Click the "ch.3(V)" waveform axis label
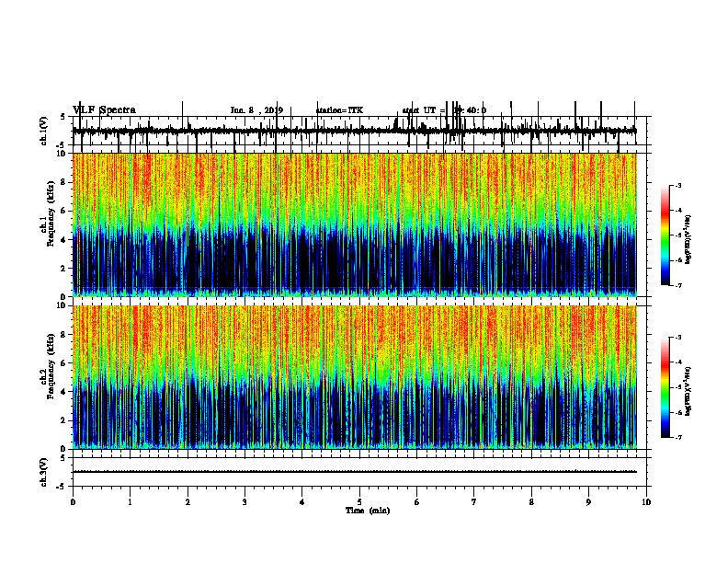Screen dimensions: 728x563 (43, 472)
